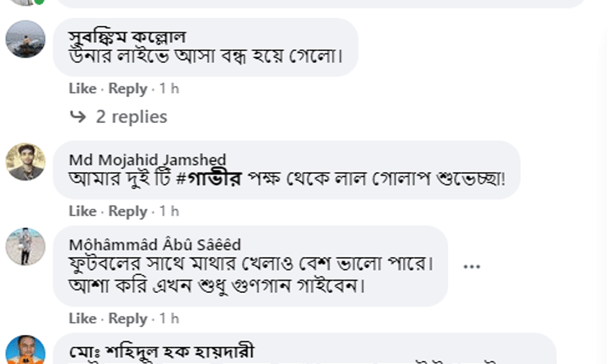Open সুবঙ্কিম কল্লোল's profile picture
This screenshot has width=607, height=364.
[26, 39]
